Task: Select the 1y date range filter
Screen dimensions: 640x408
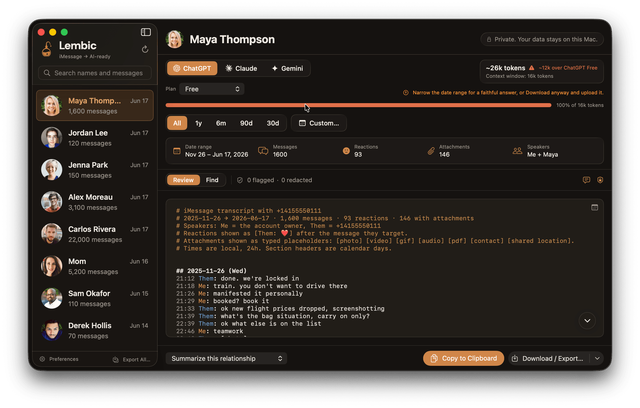Action: click(x=199, y=123)
